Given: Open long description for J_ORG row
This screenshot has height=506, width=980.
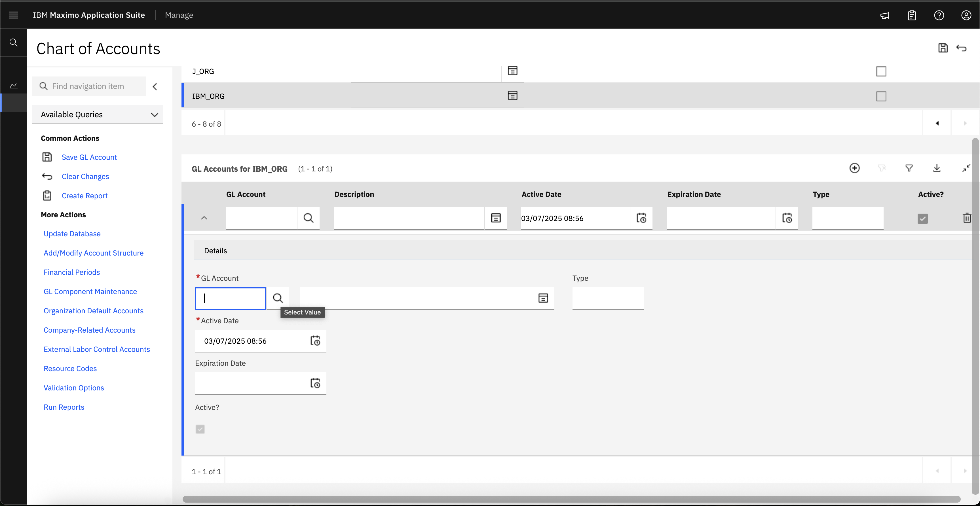Looking at the screenshot, I should (512, 71).
